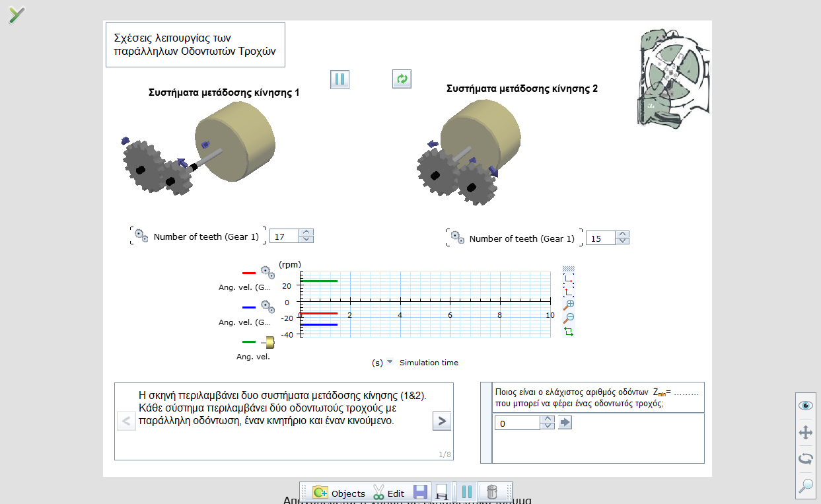Decrease Gear 1 teeth count of system 2
Viewport: 821px width, 504px height.
622,242
